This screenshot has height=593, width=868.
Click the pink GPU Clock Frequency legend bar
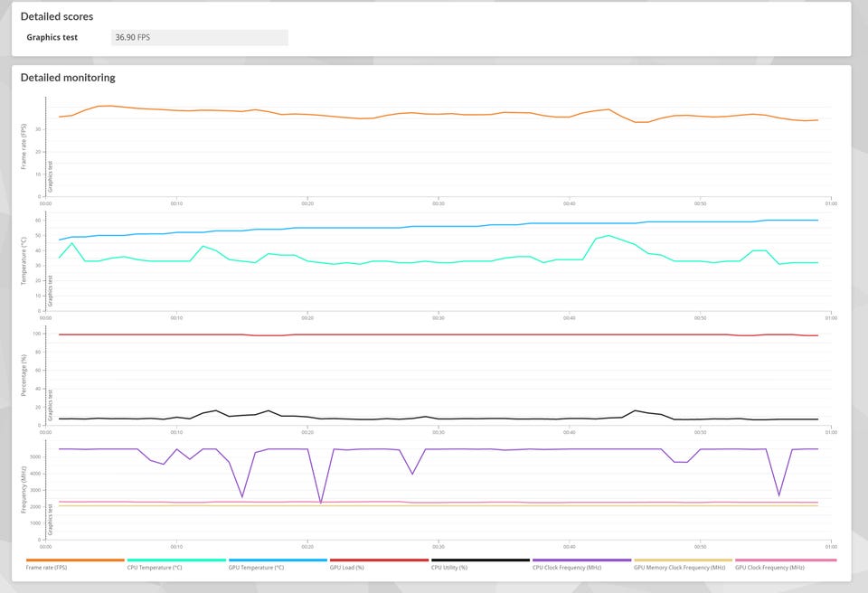tap(786, 560)
